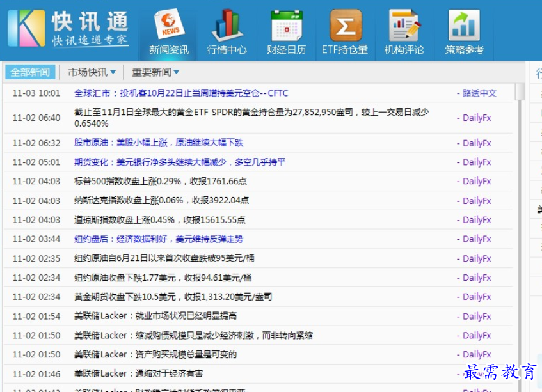The image size is (542, 392).
Task: Open 纽约盘后 经济数据利好 headline
Action: (x=159, y=239)
